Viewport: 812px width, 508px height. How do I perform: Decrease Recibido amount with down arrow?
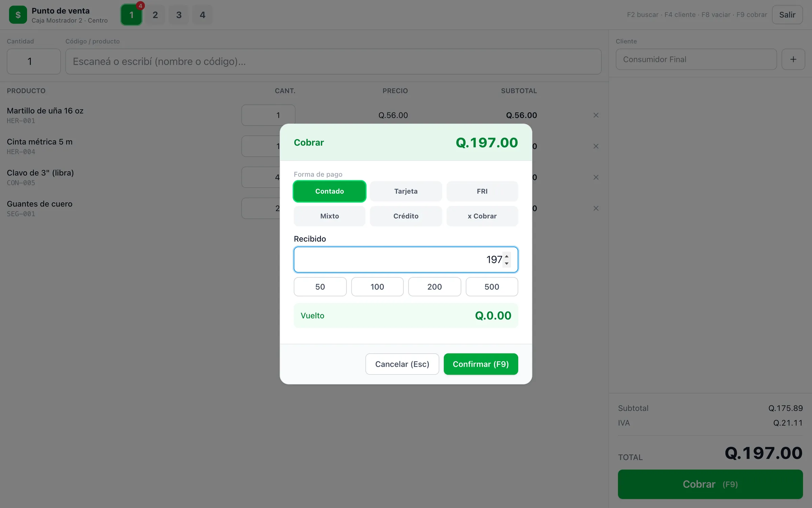pos(506,263)
